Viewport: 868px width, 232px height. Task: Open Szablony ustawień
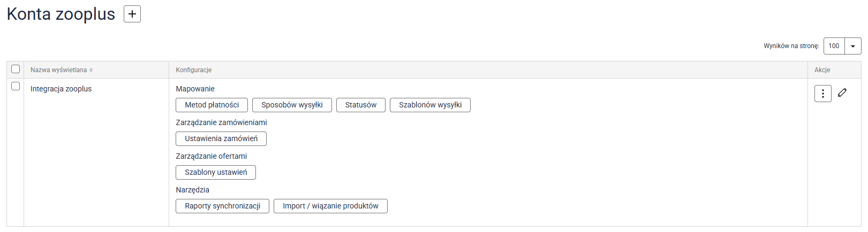click(x=216, y=172)
